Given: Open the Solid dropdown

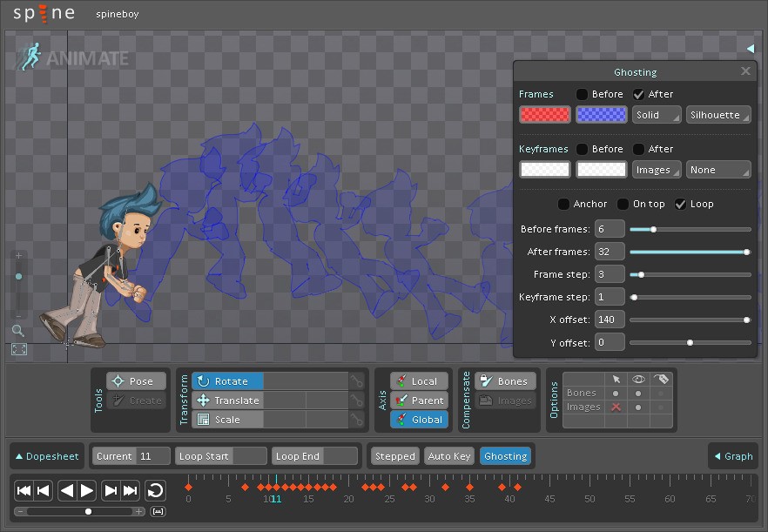Looking at the screenshot, I should point(657,115).
